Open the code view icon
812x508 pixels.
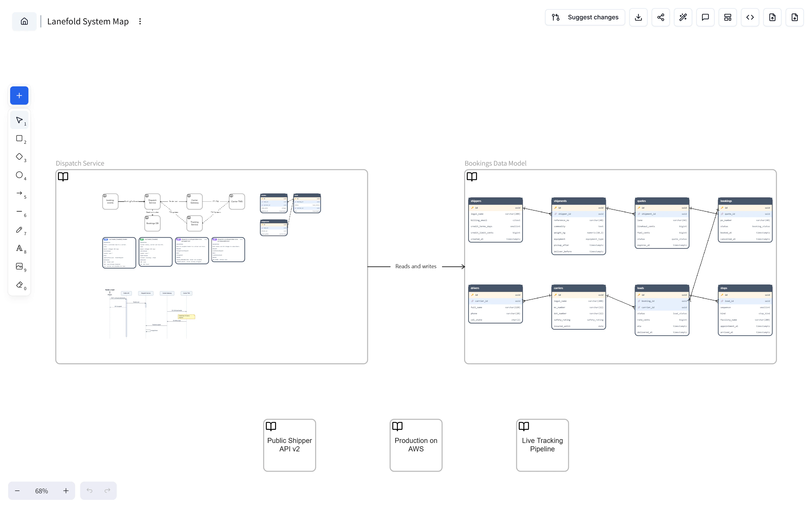(750, 17)
